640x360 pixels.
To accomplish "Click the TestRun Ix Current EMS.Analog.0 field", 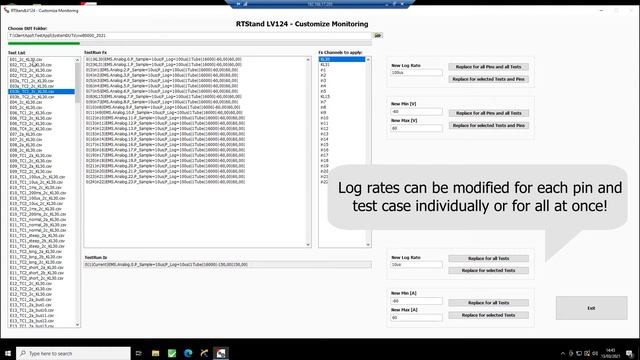I will (x=228, y=264).
